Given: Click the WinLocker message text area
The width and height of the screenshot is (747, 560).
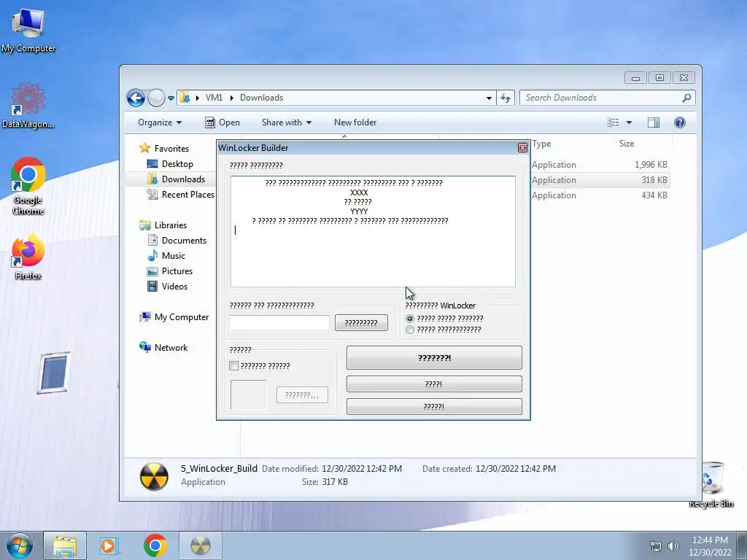Looking at the screenshot, I should tap(373, 231).
